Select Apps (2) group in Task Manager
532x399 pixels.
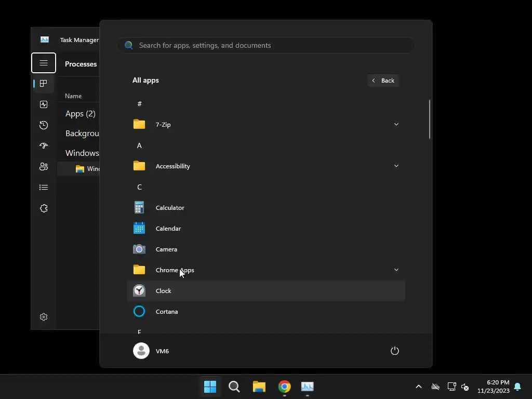(x=81, y=114)
